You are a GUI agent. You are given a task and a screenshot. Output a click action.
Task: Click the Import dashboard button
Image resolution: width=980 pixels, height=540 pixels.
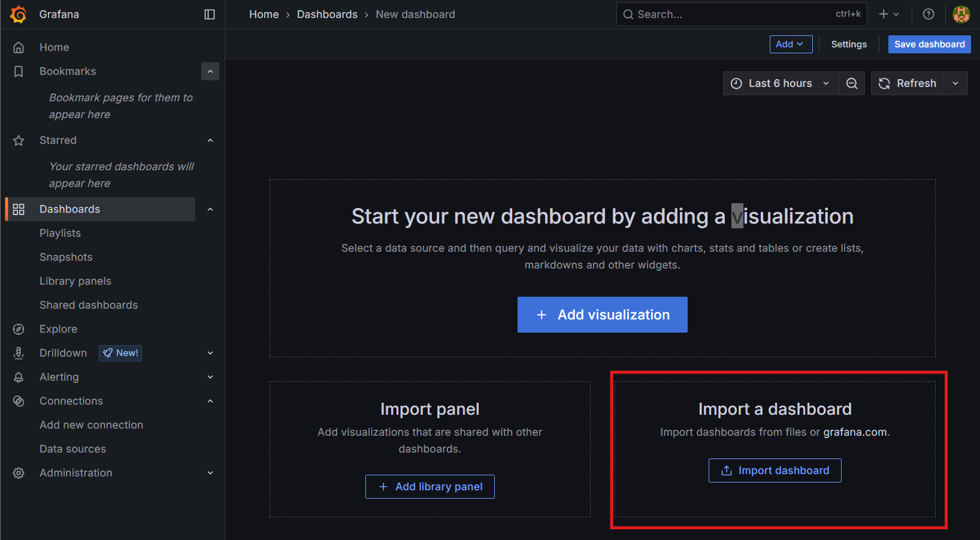[x=775, y=470]
